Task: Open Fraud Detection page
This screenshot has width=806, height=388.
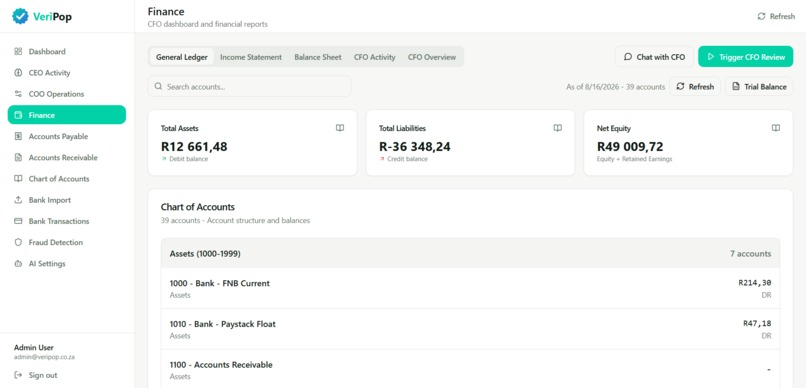Action: 67,242
